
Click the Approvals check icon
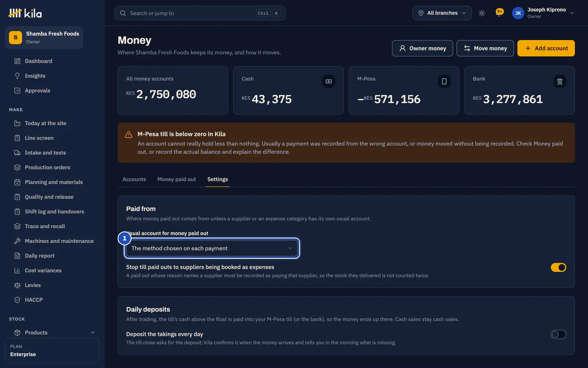17,90
